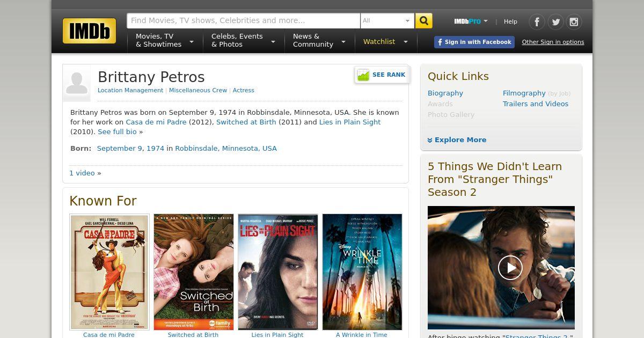Click the IMDb logo
Screen dimensions: 644x338
[89, 31]
